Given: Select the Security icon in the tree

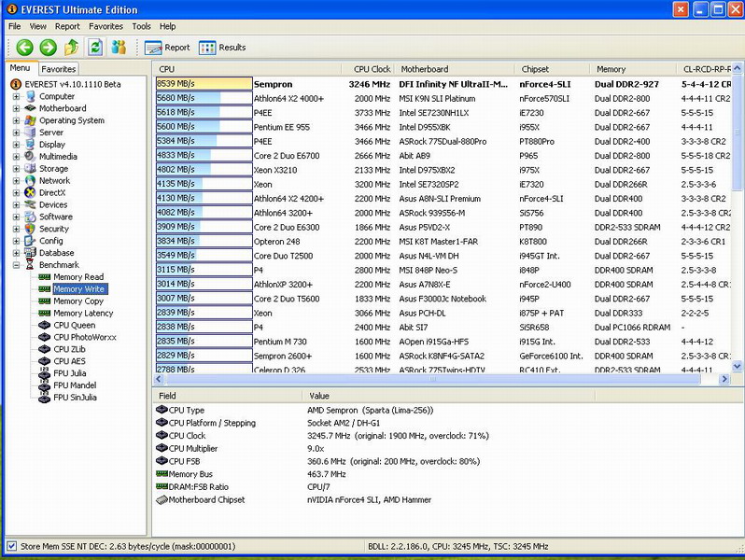Looking at the screenshot, I should (x=31, y=229).
